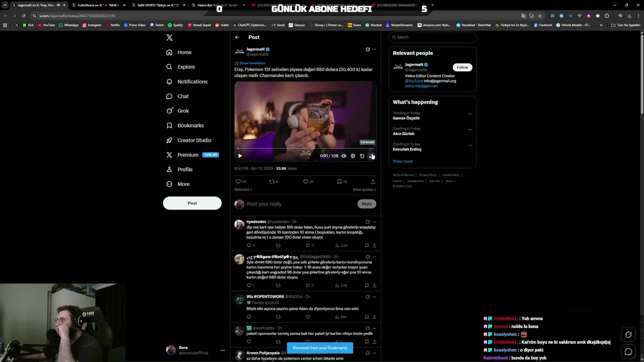Seek on the video progress bar
This screenshot has height=362, width=644.
pos(305,148)
